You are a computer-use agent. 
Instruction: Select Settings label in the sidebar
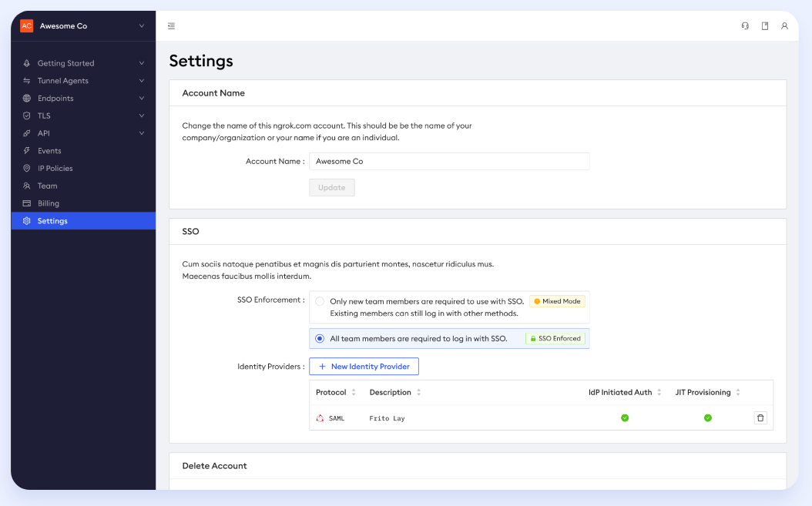52,220
